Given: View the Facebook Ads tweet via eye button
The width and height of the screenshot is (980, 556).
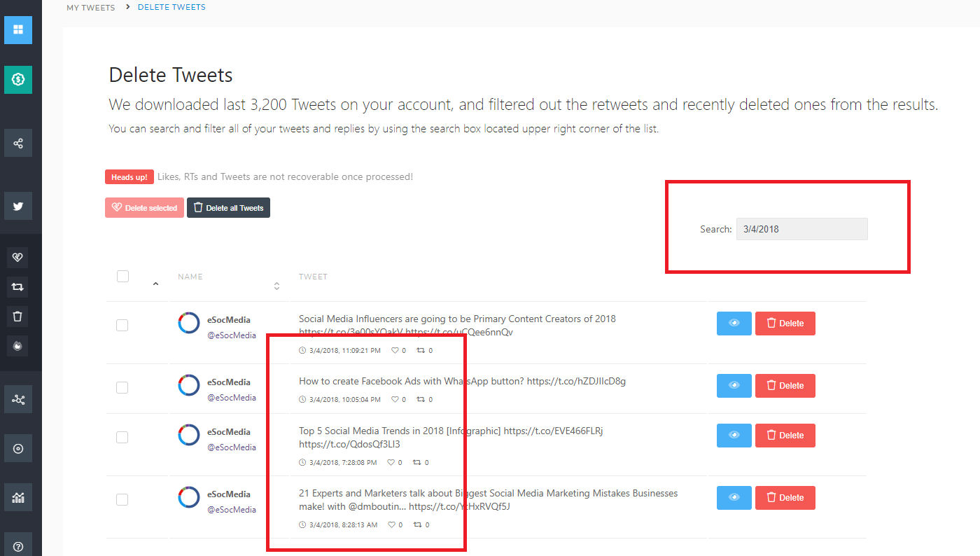Looking at the screenshot, I should coord(734,386).
